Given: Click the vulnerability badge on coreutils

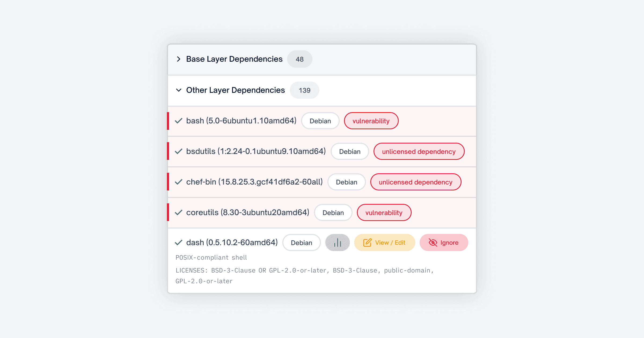Looking at the screenshot, I should click(384, 213).
